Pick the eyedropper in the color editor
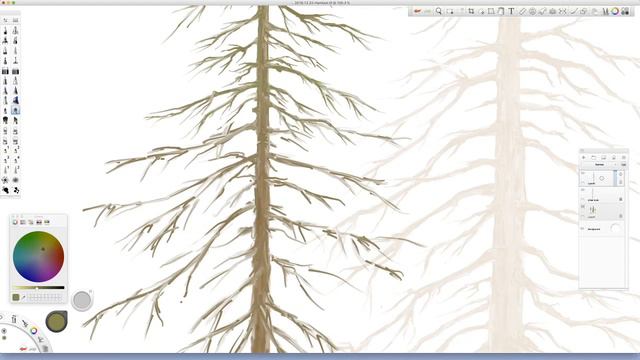 pyautogui.click(x=23, y=298)
